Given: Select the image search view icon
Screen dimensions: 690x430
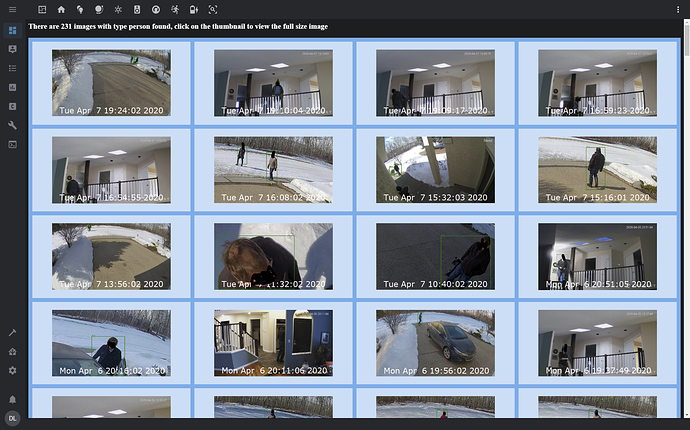Looking at the screenshot, I should click(213, 9).
